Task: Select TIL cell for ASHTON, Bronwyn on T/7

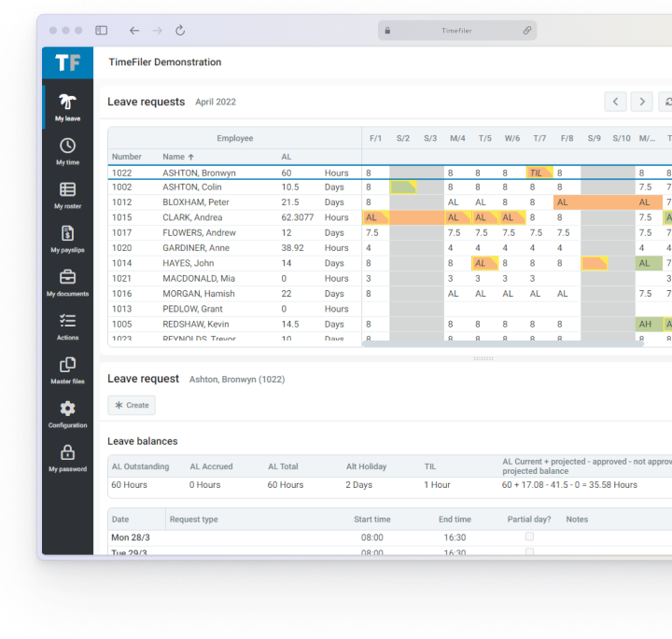Action: point(539,173)
